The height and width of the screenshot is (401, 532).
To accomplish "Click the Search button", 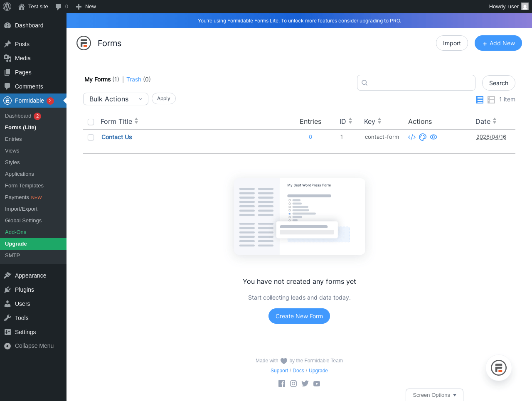I will tap(499, 83).
